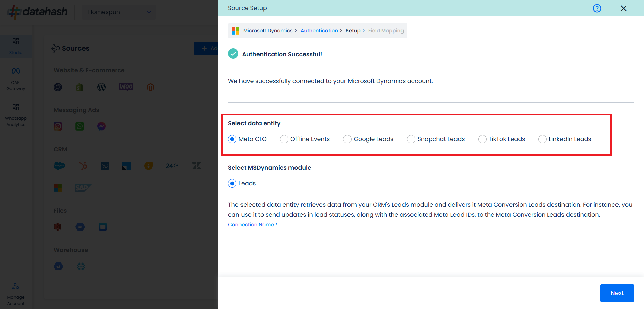Select the Setup breadcrumb step
This screenshot has height=310, width=644.
pyautogui.click(x=353, y=31)
